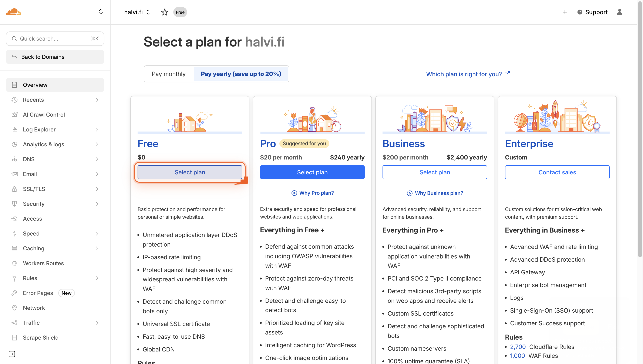
Task: Open plan comparison via the external link icon
Action: 507,73
